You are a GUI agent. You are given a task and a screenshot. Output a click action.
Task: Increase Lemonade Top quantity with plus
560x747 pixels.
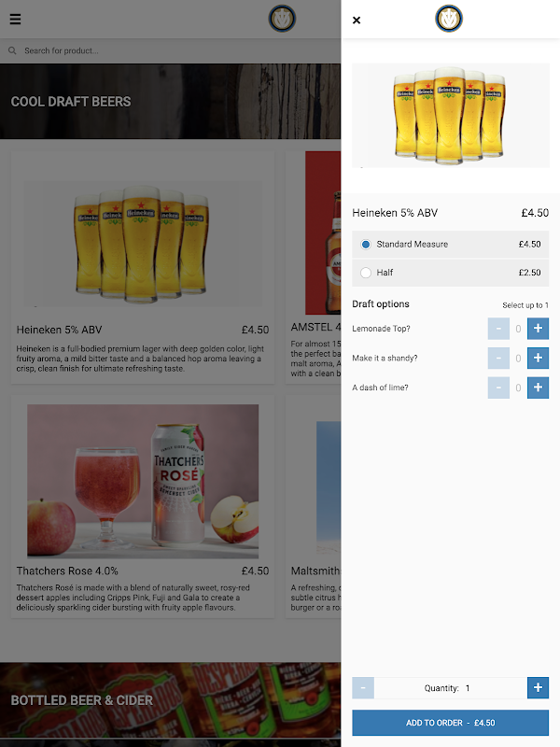tap(538, 329)
